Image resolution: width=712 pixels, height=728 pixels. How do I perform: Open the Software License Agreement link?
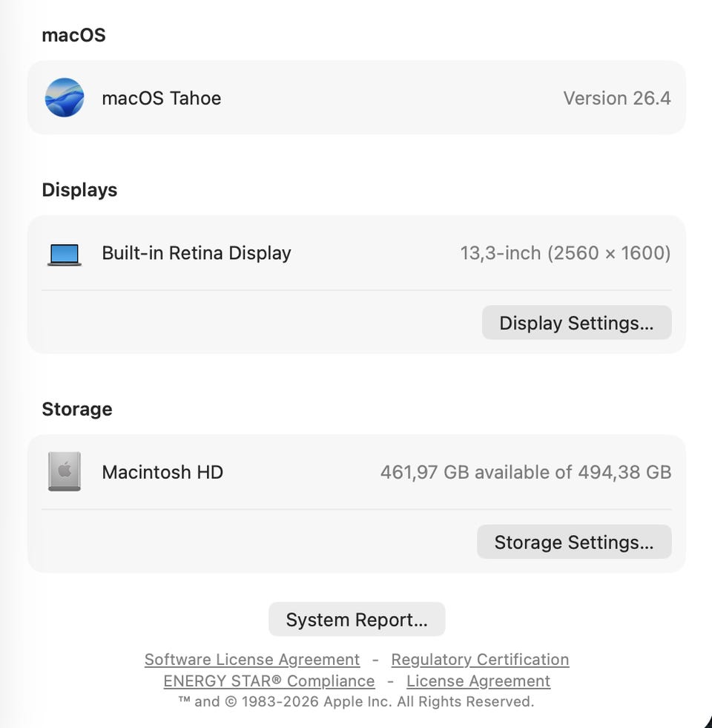(x=252, y=660)
